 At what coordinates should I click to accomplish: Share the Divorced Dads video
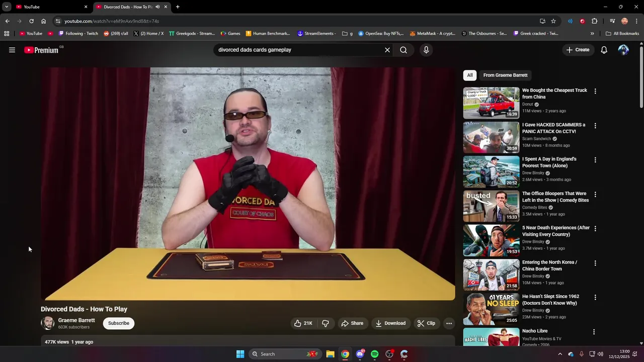click(352, 323)
